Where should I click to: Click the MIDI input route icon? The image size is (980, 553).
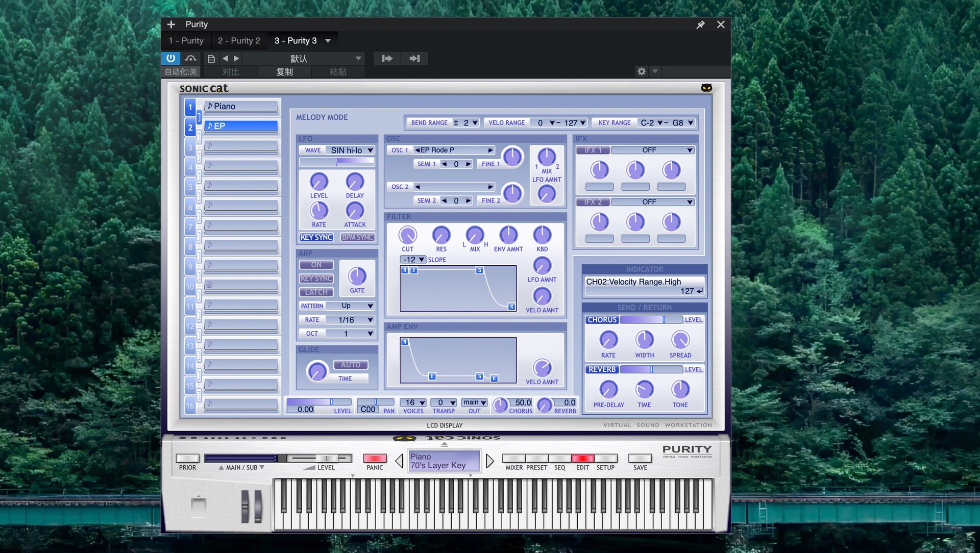click(x=387, y=58)
